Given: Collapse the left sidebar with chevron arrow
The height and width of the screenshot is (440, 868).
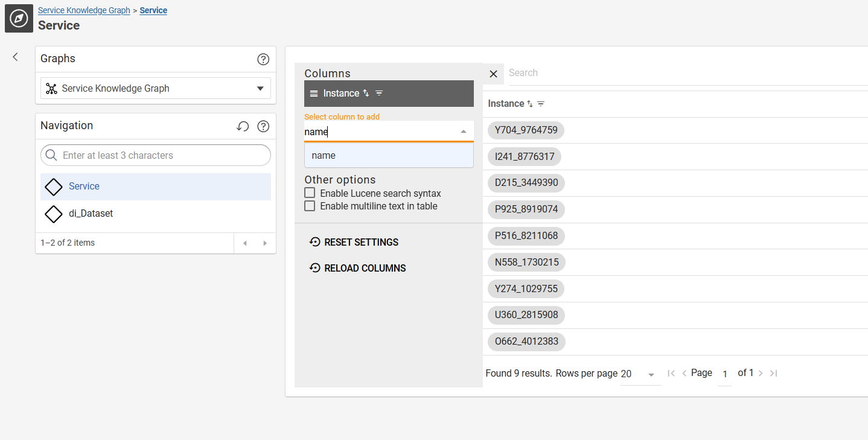Looking at the screenshot, I should click(x=16, y=57).
